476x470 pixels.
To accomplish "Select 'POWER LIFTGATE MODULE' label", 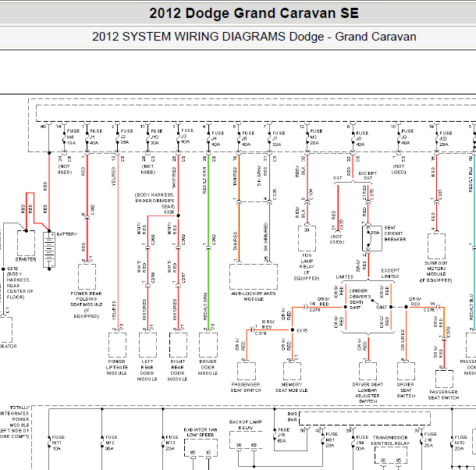I will point(117,367).
